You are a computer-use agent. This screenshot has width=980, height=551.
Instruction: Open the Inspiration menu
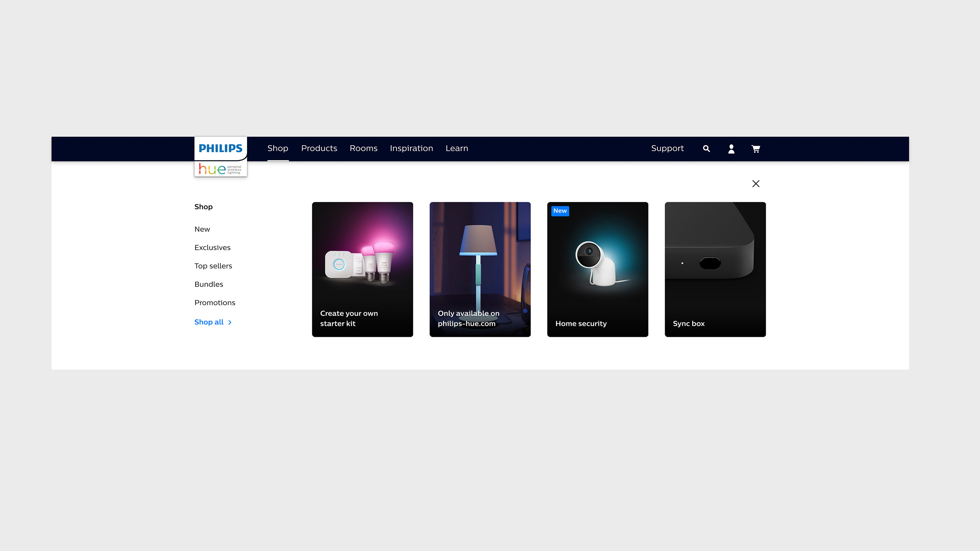(x=411, y=148)
